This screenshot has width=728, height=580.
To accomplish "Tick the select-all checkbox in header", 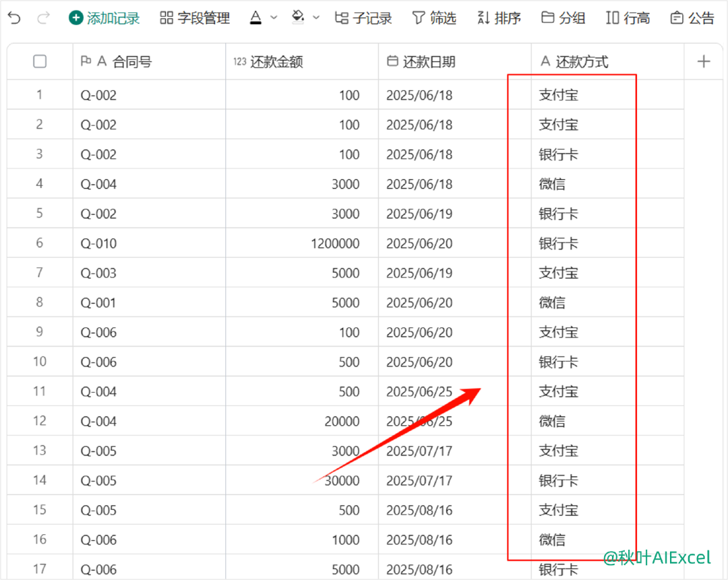I will (x=40, y=61).
